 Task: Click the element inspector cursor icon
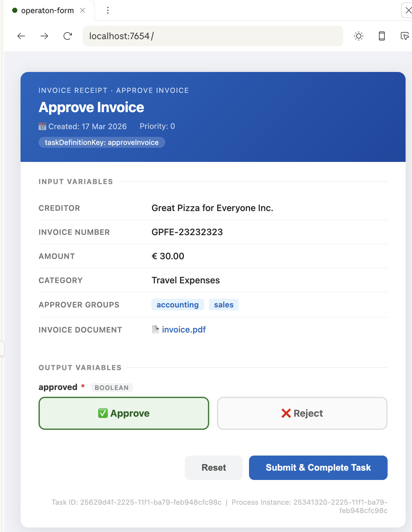coord(405,36)
